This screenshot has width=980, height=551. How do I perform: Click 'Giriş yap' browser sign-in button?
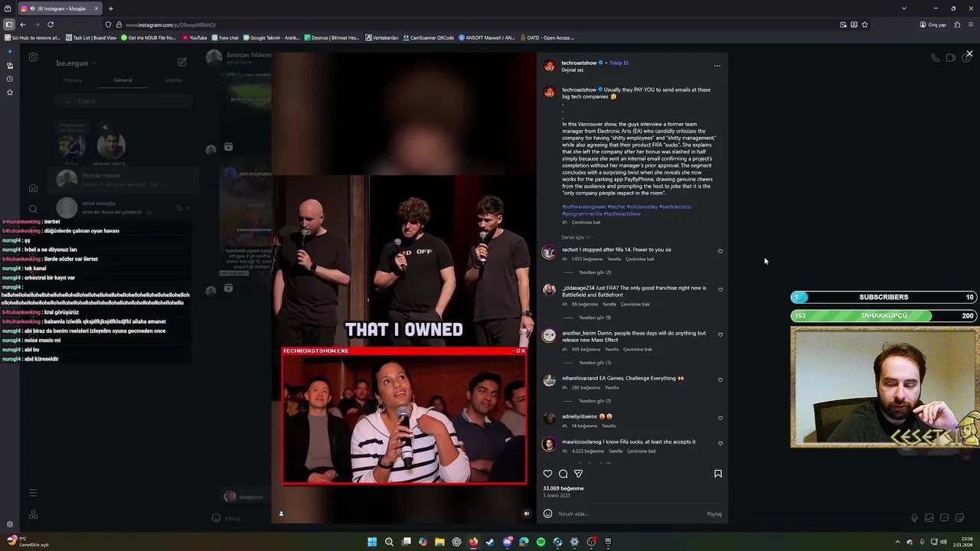tap(933, 24)
